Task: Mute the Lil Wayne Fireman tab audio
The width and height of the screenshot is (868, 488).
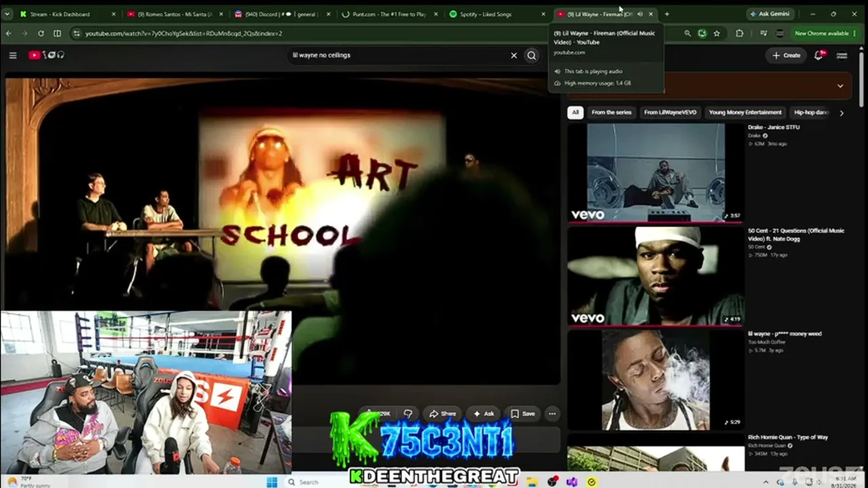Action: pyautogui.click(x=639, y=14)
